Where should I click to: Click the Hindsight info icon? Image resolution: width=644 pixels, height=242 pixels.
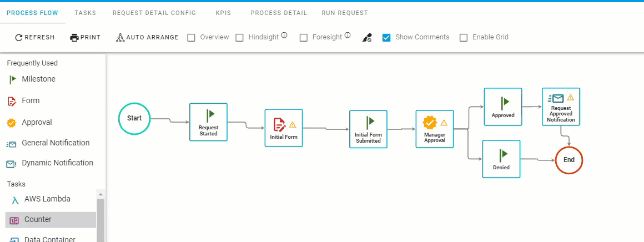[x=284, y=36]
